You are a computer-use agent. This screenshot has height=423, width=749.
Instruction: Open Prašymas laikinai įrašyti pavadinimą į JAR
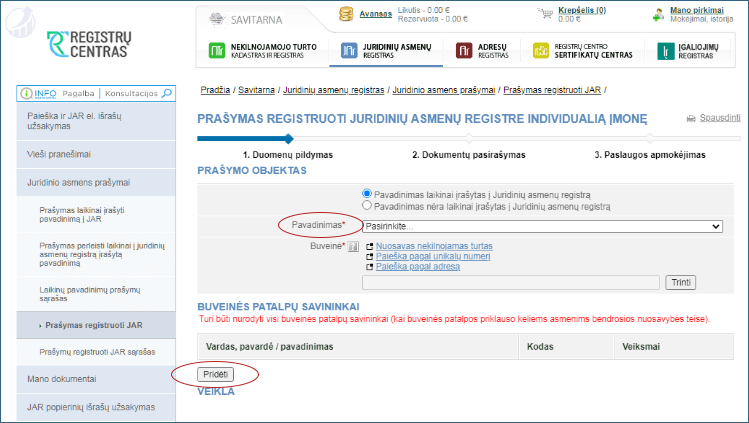[96, 214]
